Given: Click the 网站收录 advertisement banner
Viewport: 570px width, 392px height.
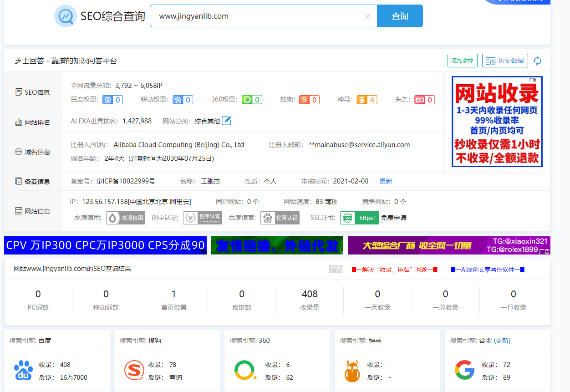Looking at the screenshot, I should 497,122.
